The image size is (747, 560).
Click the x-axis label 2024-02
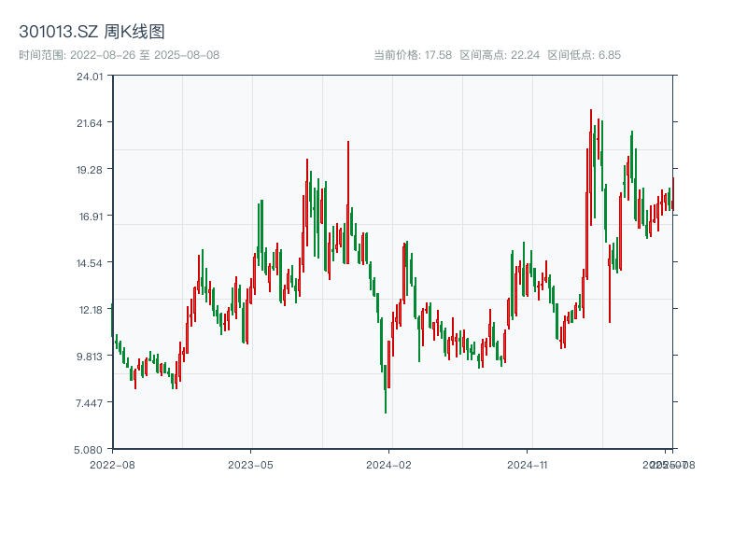pos(388,465)
